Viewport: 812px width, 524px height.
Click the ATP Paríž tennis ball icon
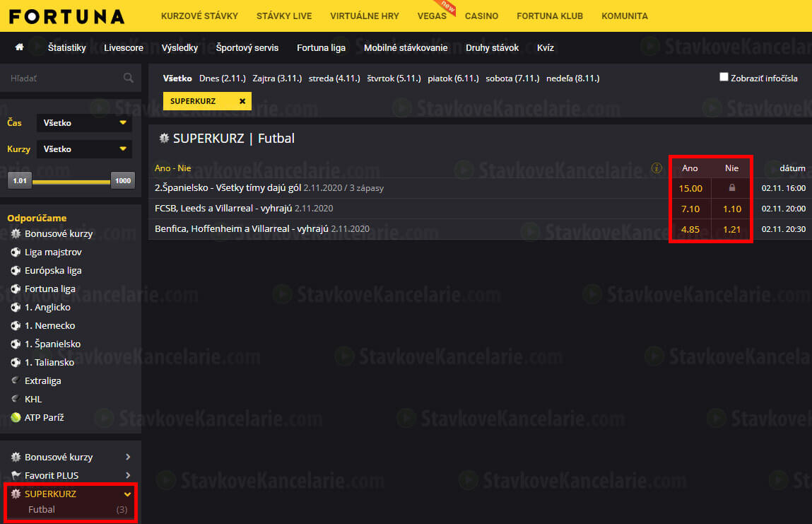16,417
